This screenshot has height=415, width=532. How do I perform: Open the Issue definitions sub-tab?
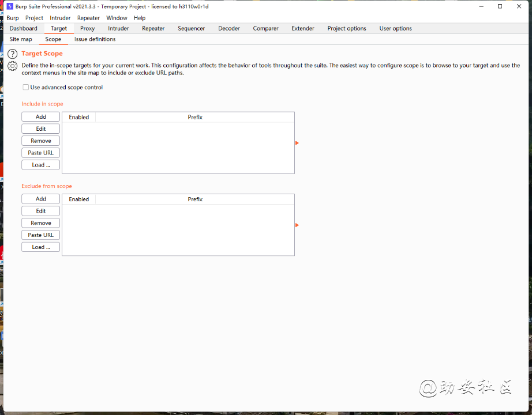(95, 39)
